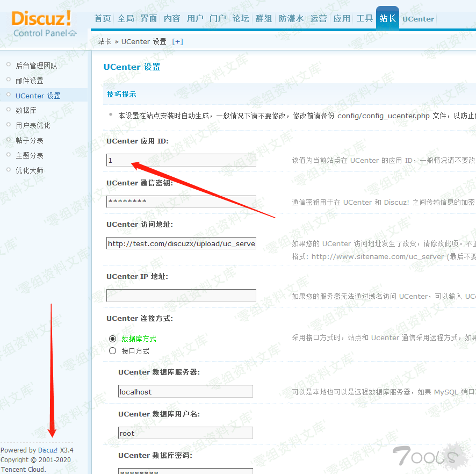
Task: Click the Discuz! Control Panel logo
Action: click(44, 24)
